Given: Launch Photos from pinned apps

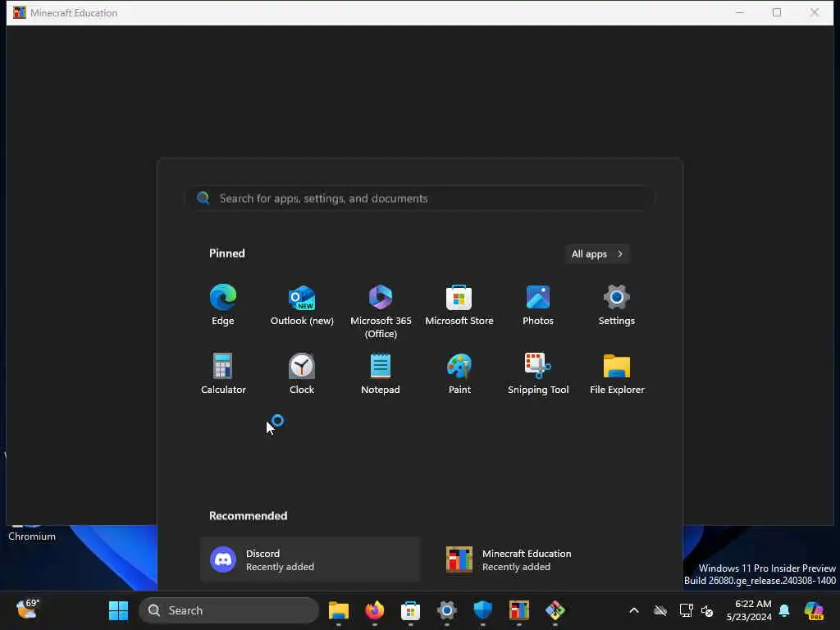Looking at the screenshot, I should pyautogui.click(x=538, y=305).
